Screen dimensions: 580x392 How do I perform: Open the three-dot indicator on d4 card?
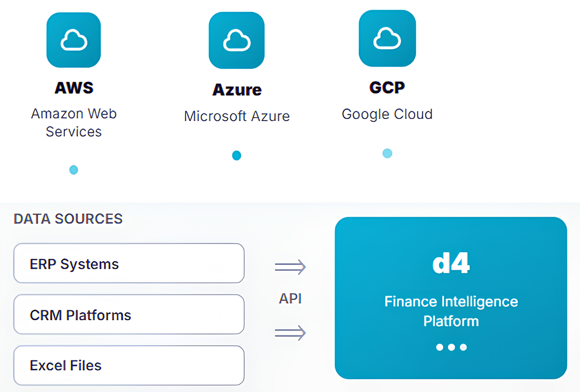pyautogui.click(x=451, y=347)
